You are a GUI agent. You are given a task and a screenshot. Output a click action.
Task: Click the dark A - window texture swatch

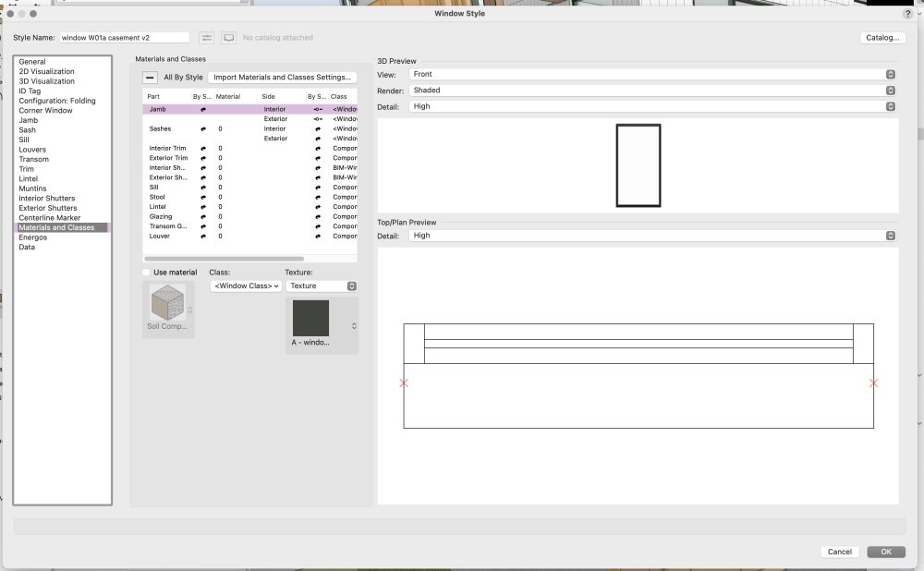coord(310,319)
